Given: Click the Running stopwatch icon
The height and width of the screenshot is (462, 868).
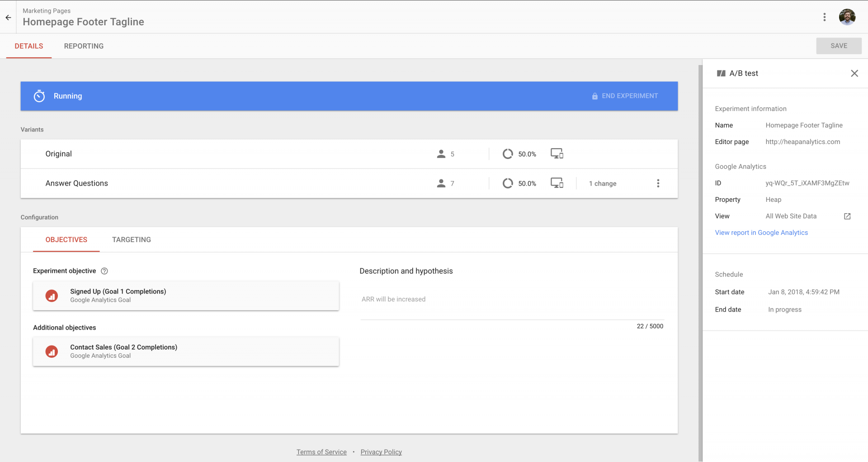Looking at the screenshot, I should 39,96.
